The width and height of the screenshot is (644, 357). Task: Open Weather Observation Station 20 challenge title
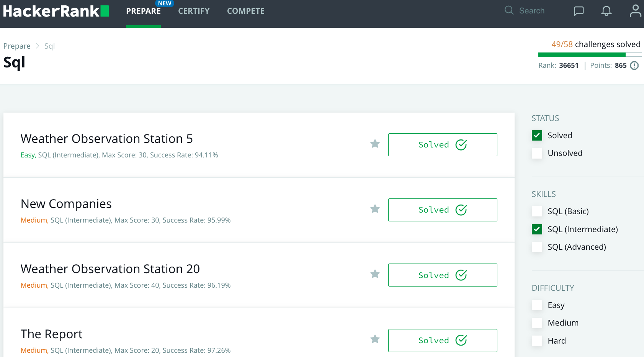110,269
